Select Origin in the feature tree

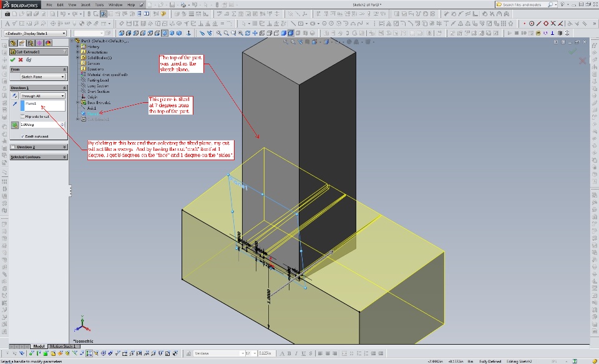92,97
